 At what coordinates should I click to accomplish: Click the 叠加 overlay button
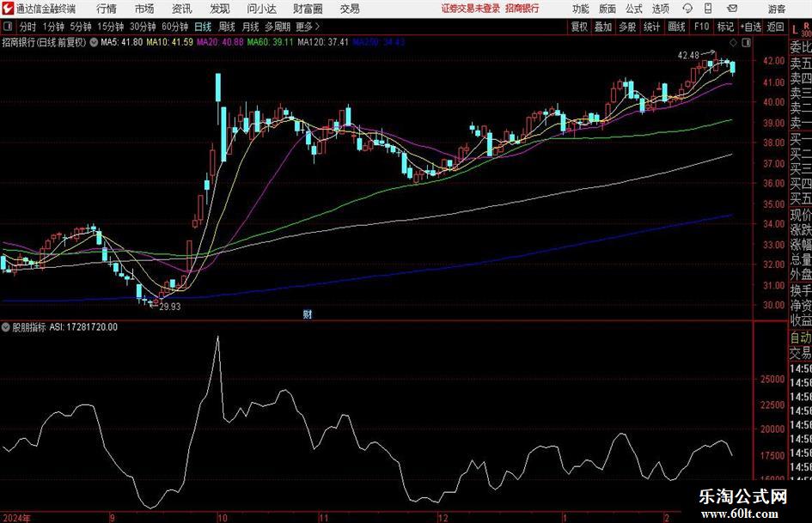tap(603, 27)
